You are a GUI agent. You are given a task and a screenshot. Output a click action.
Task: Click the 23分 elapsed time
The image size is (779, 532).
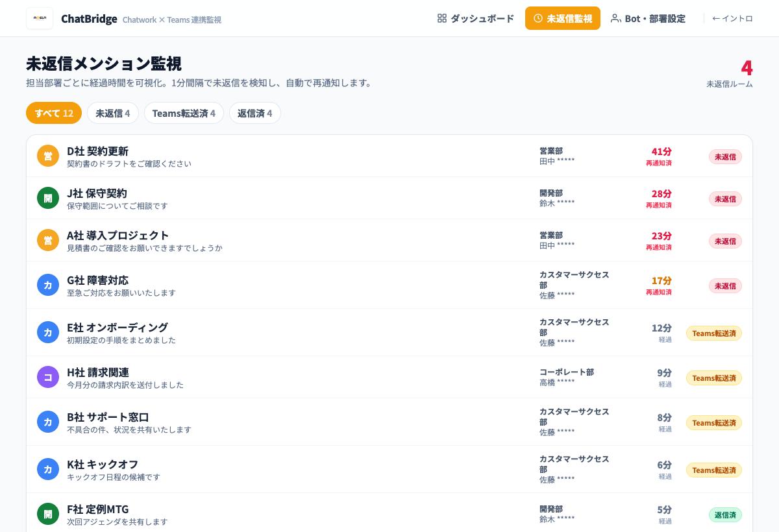click(x=662, y=236)
